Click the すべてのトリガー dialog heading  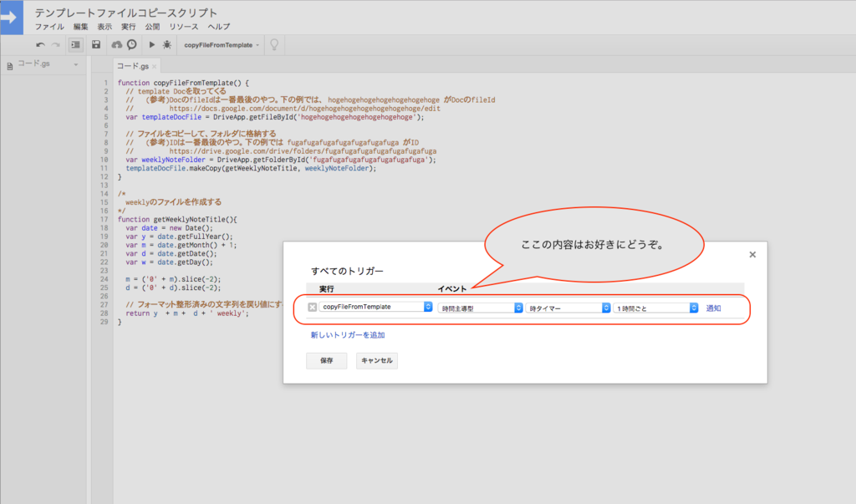tap(347, 271)
